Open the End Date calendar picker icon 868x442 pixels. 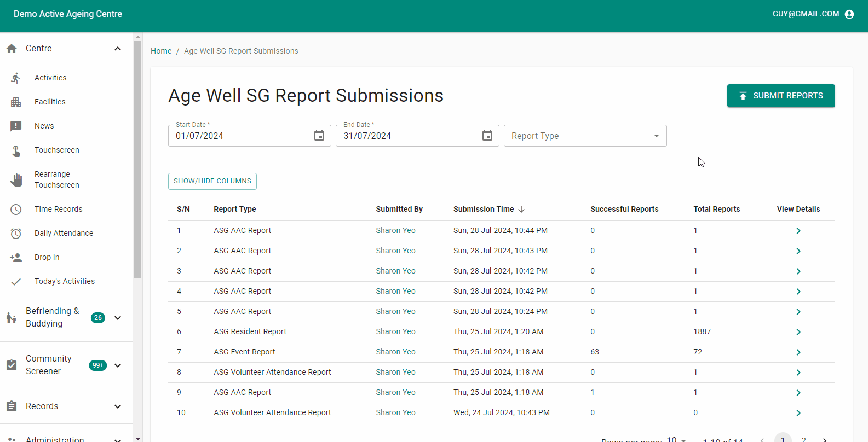[487, 136]
